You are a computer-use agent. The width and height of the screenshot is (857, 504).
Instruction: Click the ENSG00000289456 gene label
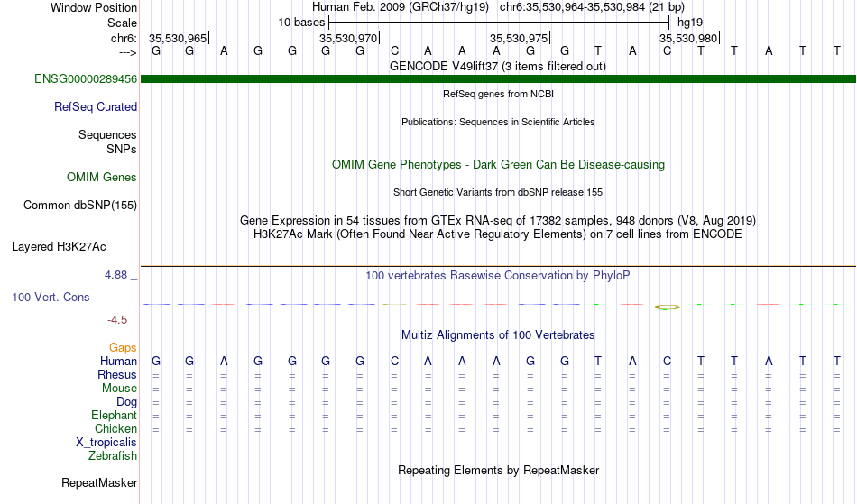point(86,79)
